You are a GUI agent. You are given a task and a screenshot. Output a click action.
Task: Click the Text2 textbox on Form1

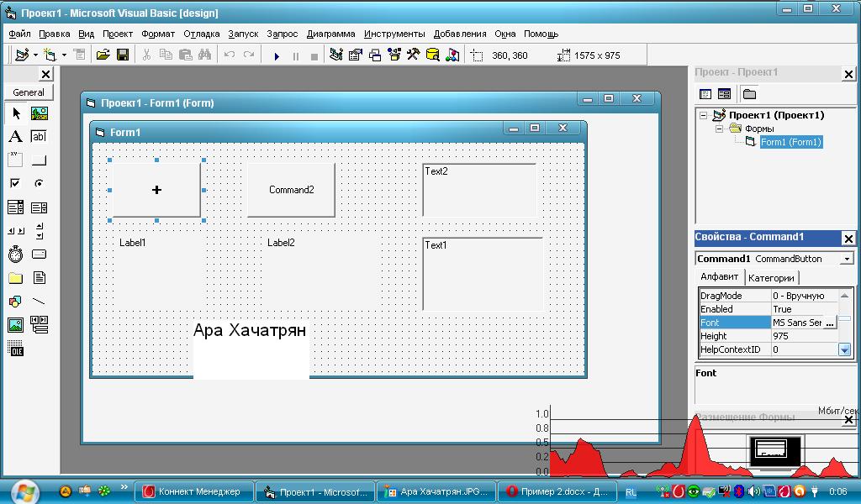[479, 190]
